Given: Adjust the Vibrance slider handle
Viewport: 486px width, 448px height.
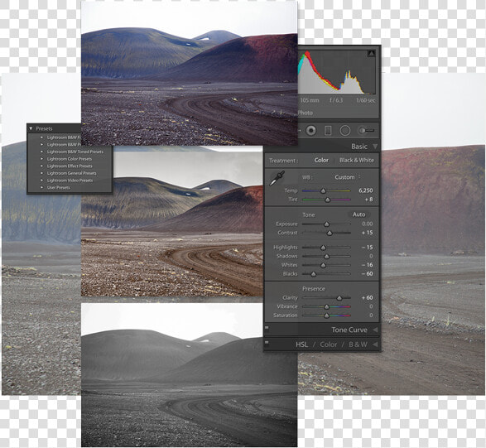Looking at the screenshot, I should 326,306.
